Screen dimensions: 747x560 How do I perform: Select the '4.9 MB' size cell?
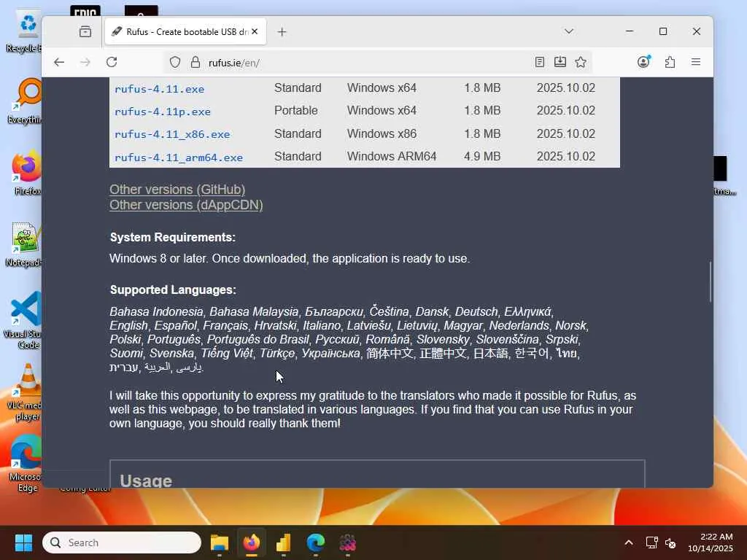point(482,156)
